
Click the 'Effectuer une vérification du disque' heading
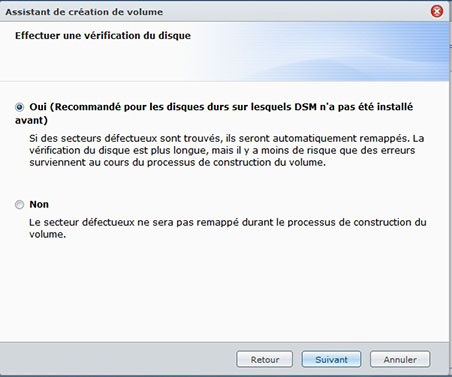103,35
